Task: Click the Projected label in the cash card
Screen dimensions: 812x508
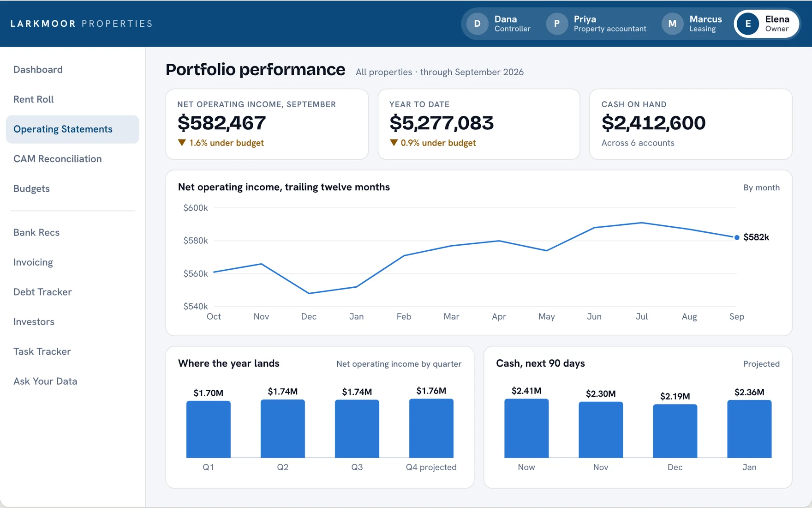Action: 761,364
